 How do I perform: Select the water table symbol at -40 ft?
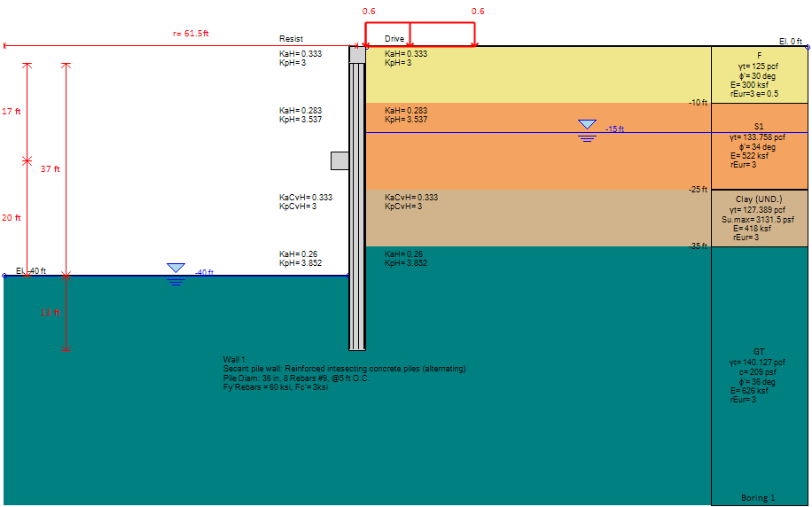click(176, 275)
